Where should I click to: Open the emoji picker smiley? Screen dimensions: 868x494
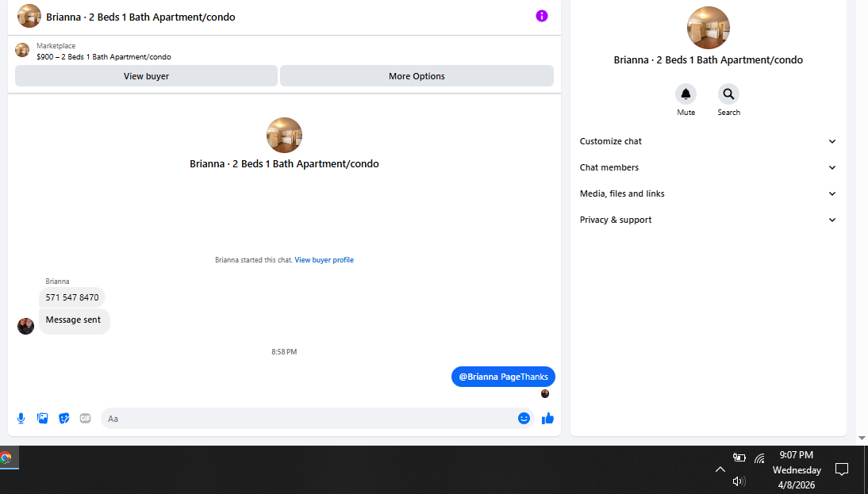(x=524, y=418)
